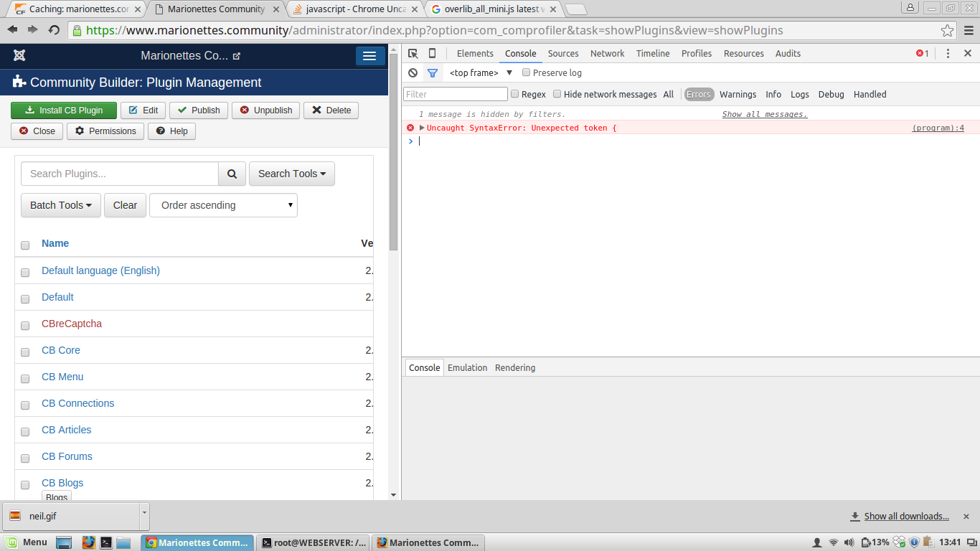Reload the current page
This screenshot has width=980, height=551.
(x=54, y=30)
